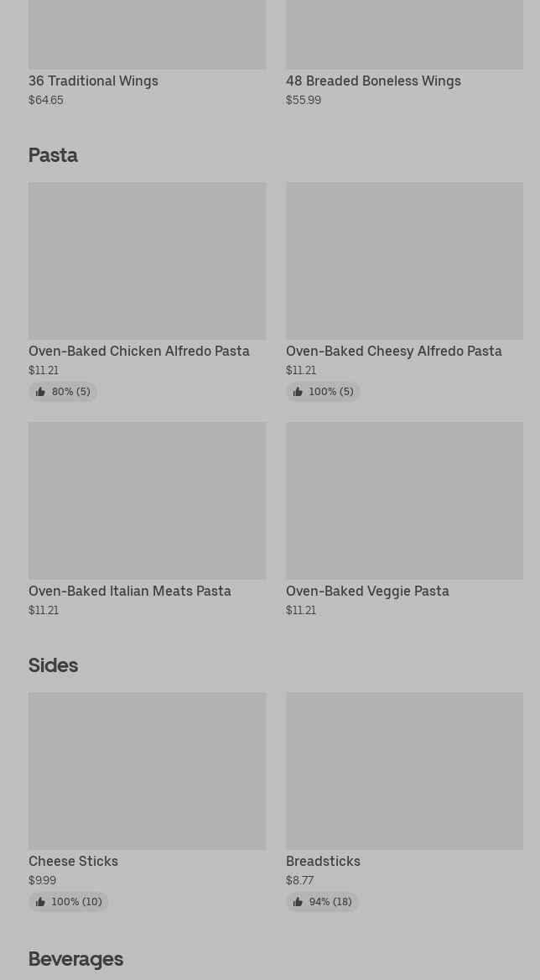Screen dimensions: 540x980
Task: Click thumbs-up icon under Chicken Alfredo Pasta
Action: [40, 392]
